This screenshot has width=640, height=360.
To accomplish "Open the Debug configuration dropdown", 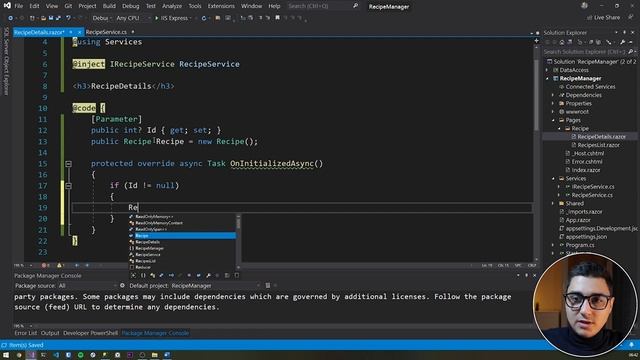I will tap(102, 18).
